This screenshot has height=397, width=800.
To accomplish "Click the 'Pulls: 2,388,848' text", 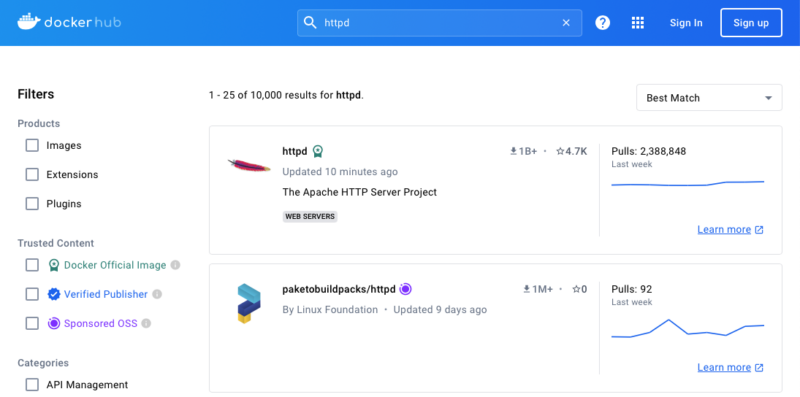I will [x=648, y=151].
